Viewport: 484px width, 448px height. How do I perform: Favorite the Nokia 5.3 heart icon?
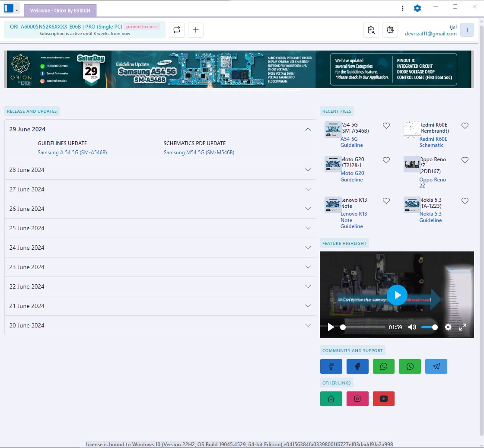[465, 201]
